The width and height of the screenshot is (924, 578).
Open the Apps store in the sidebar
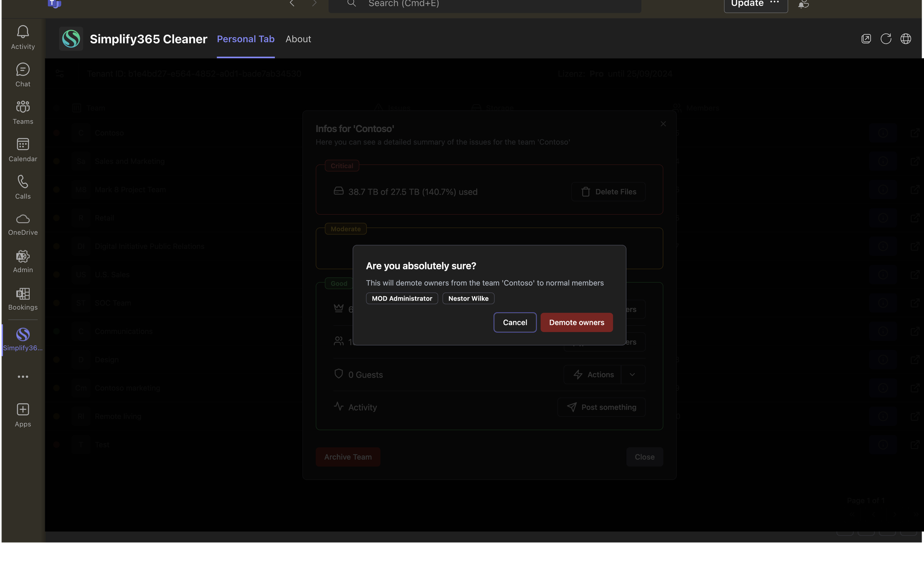23,415
